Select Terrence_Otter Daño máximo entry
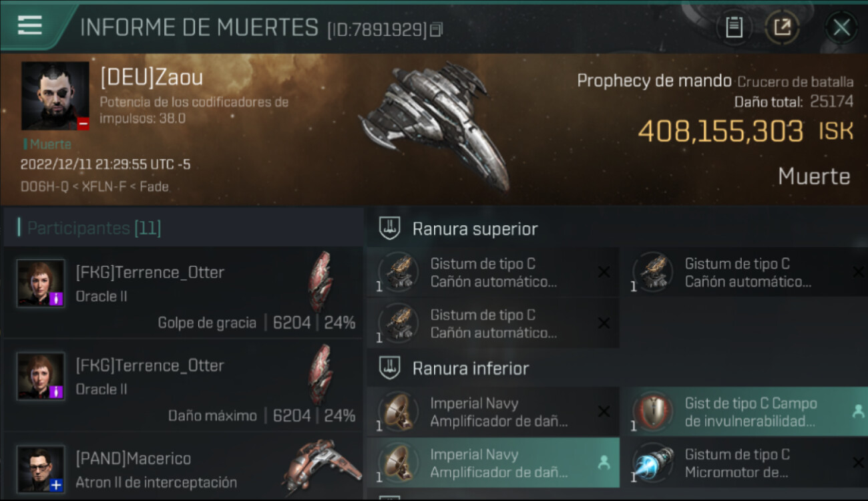 [182, 385]
